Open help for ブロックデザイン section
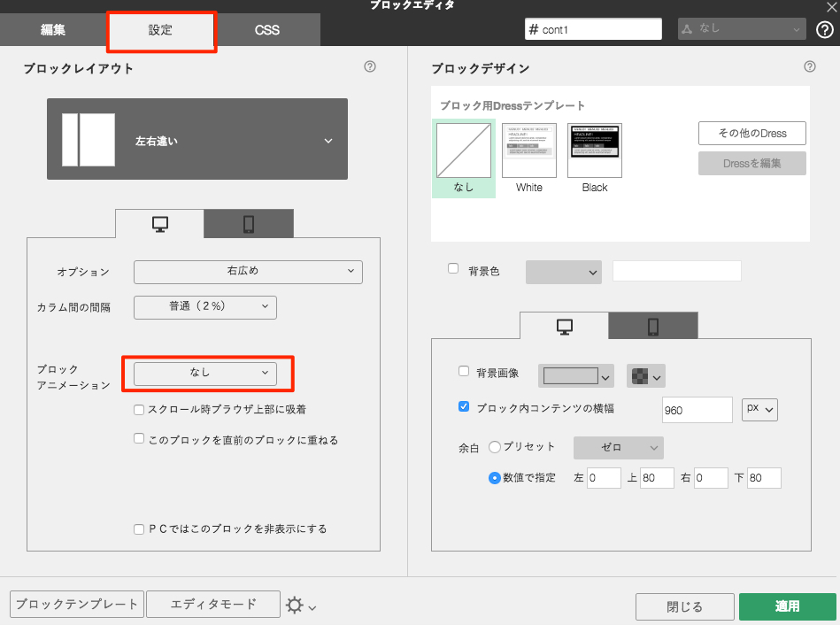This screenshot has height=625, width=840. tap(810, 66)
